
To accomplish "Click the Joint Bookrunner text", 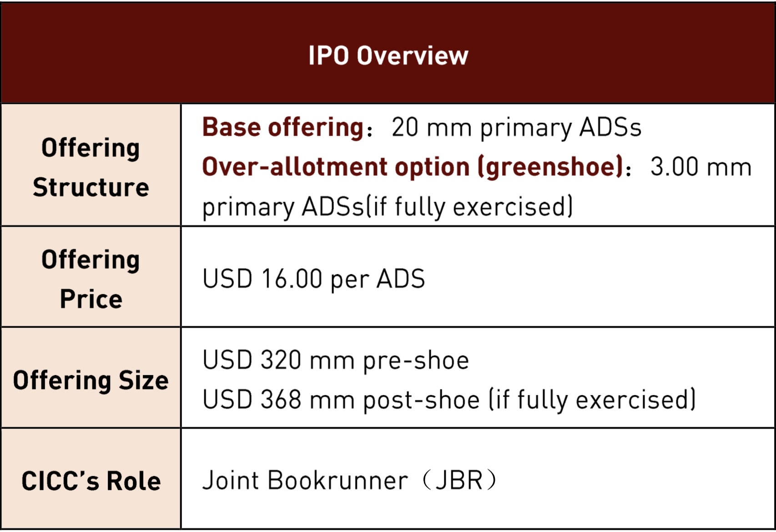I will pos(305,480).
